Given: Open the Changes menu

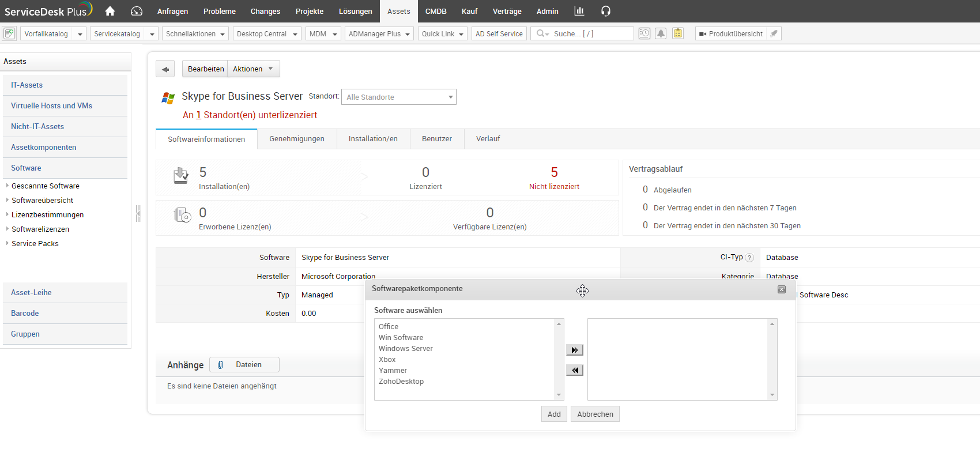Looking at the screenshot, I should tap(265, 11).
